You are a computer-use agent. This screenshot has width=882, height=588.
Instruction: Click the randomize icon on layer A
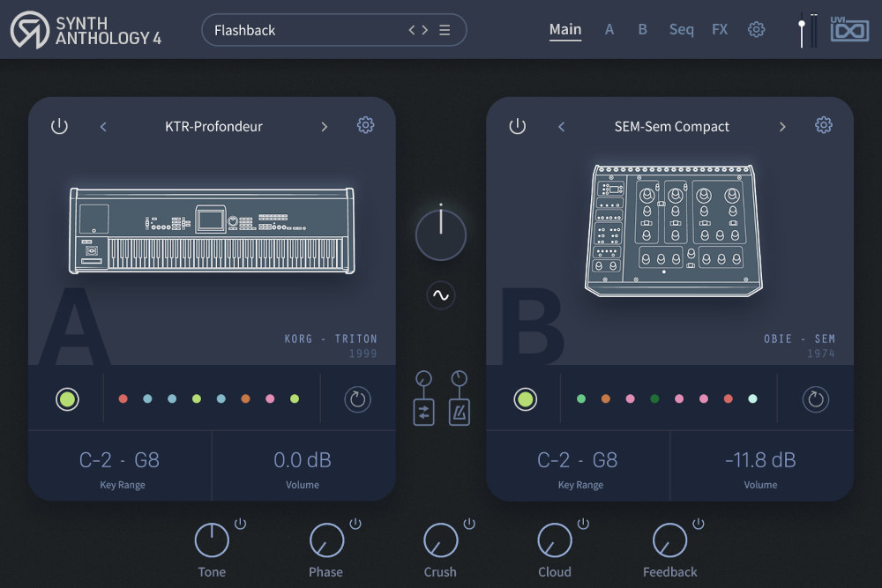(x=357, y=398)
